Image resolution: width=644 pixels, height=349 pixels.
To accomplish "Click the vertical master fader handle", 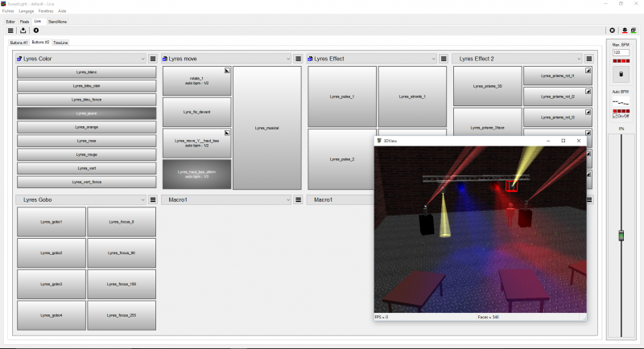I will (621, 236).
